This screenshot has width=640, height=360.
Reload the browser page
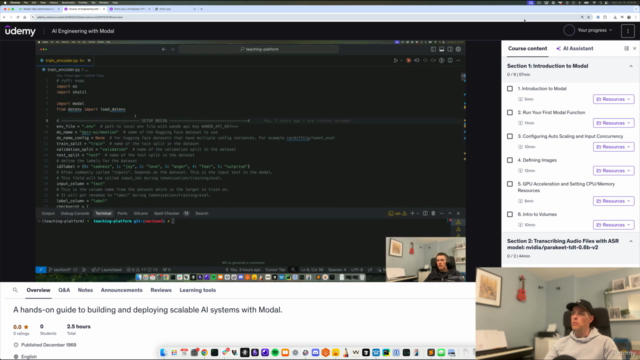18,17
